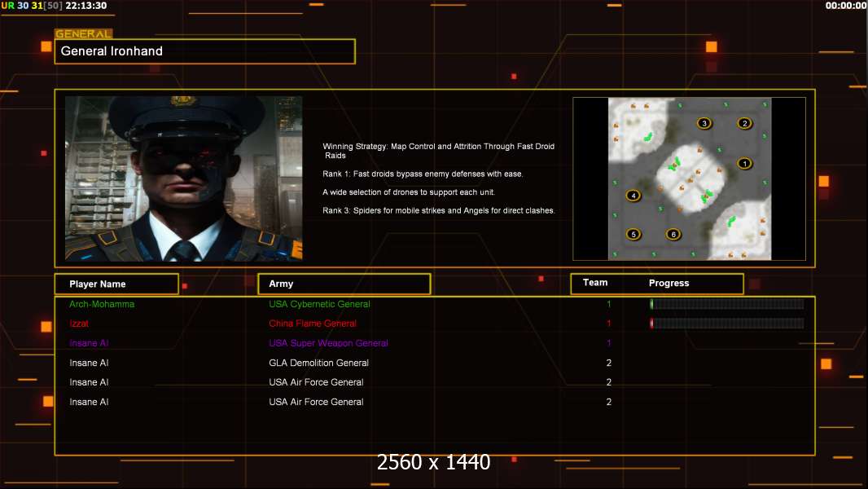Click GLA Demolition General army text

(x=319, y=363)
